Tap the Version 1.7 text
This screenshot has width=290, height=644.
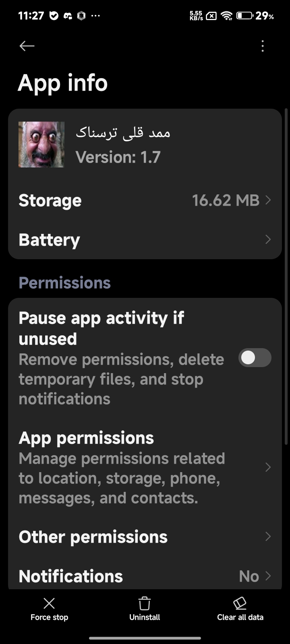coord(118,157)
